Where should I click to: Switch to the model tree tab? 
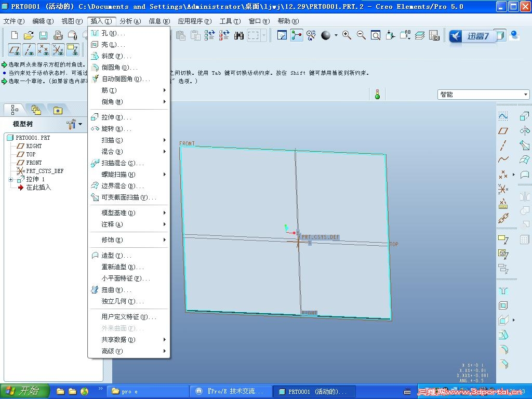[x=15, y=110]
